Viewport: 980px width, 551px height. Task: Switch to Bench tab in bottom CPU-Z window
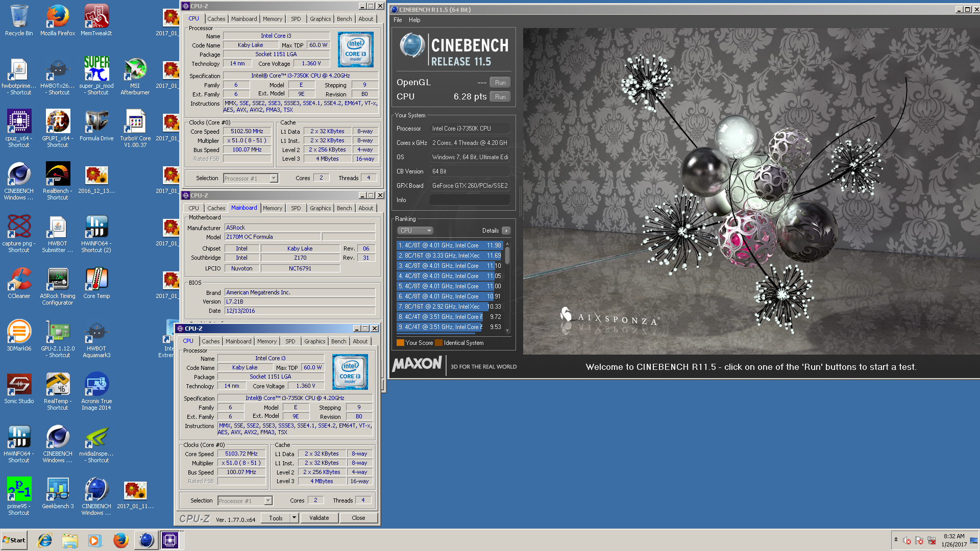point(339,341)
